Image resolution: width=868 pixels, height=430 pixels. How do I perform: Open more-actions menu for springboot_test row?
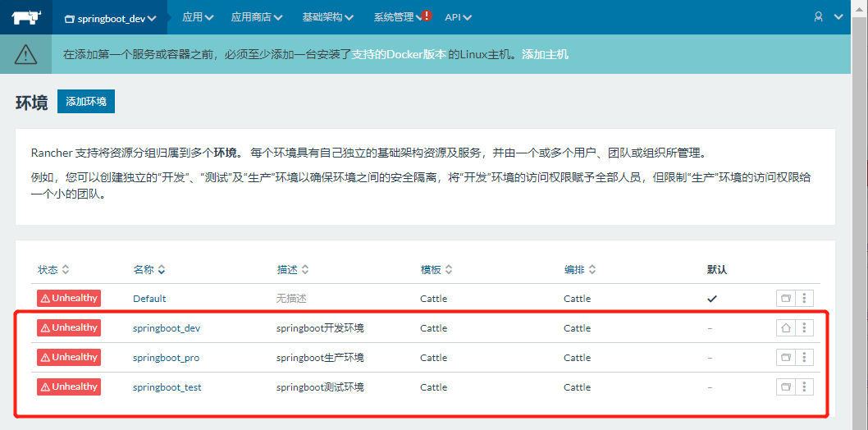pyautogui.click(x=804, y=387)
